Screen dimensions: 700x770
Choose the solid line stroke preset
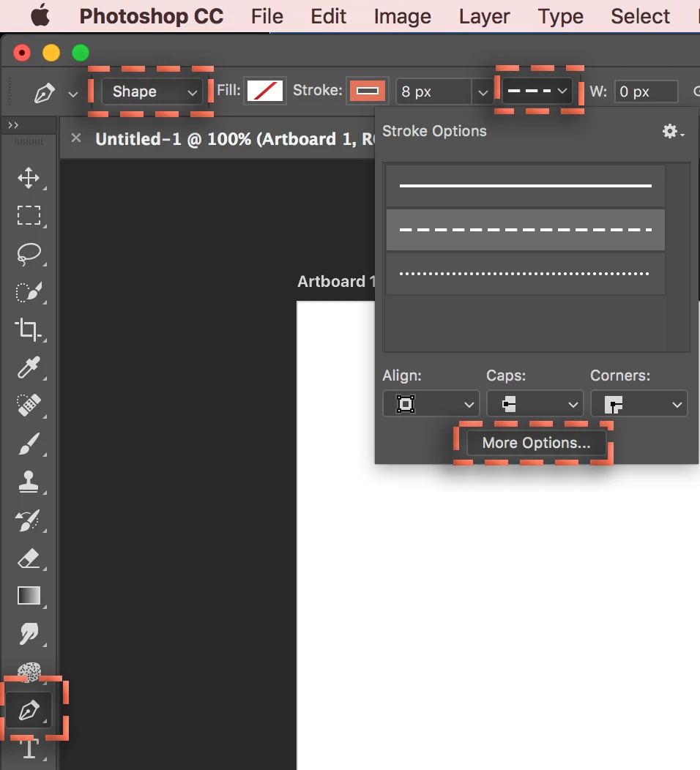click(526, 186)
